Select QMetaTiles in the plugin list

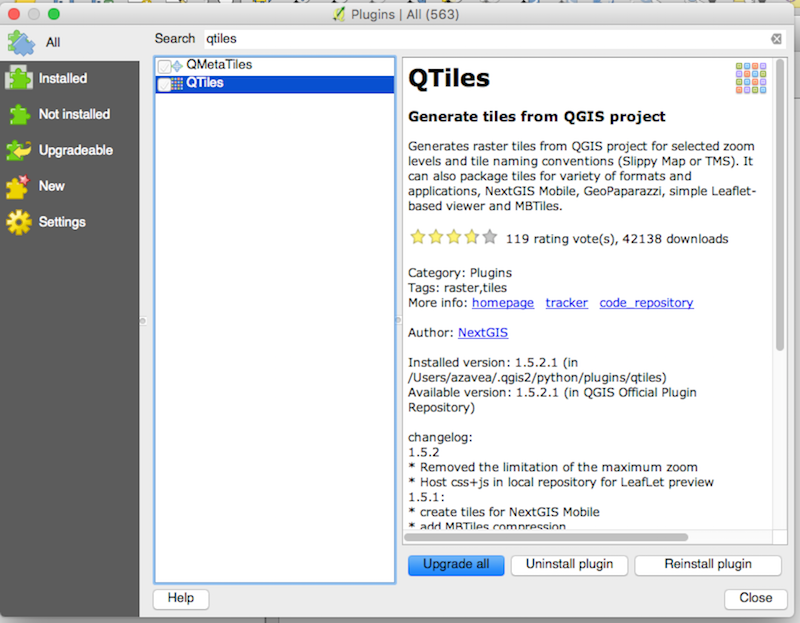tap(219, 65)
